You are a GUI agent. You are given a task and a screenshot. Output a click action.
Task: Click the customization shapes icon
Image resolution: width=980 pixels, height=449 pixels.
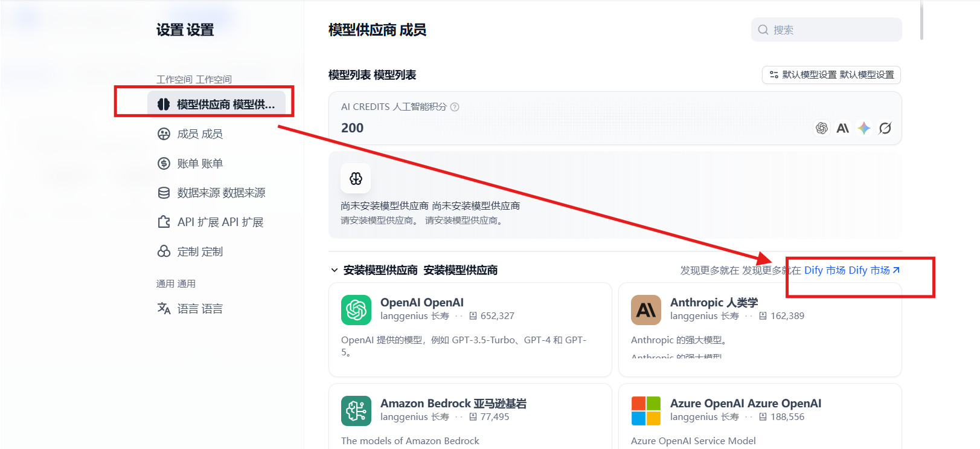(164, 251)
